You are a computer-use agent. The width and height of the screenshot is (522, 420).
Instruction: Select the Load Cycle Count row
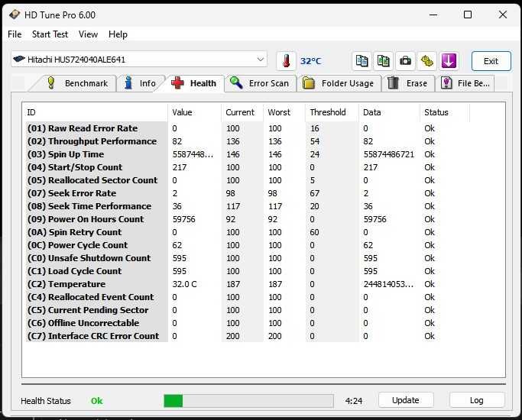click(x=248, y=271)
